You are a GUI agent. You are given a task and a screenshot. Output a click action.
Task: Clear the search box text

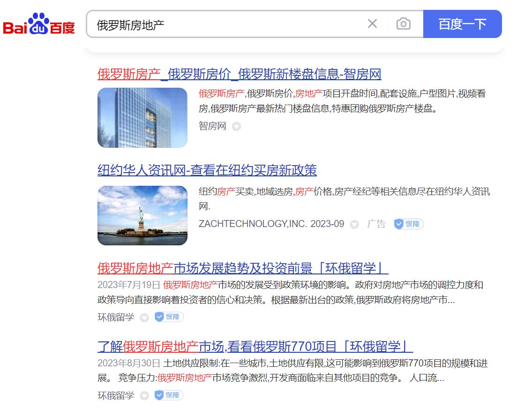point(372,24)
